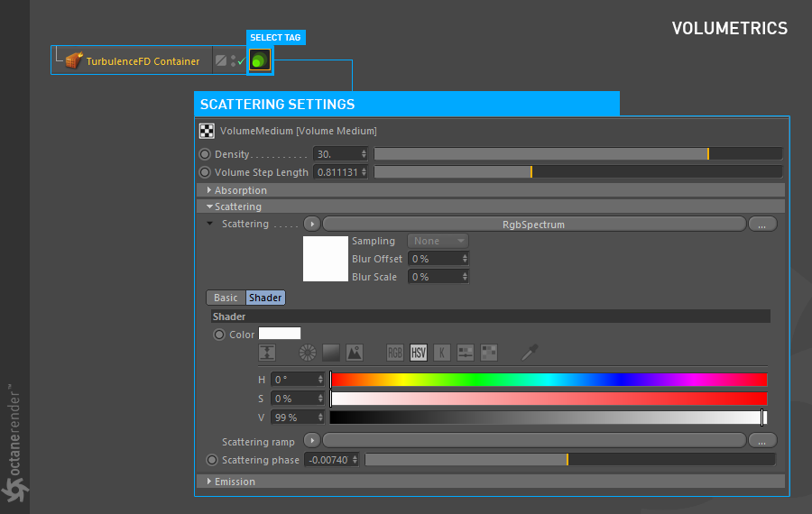
Task: Click the Shader section header bar
Action: pos(491,317)
